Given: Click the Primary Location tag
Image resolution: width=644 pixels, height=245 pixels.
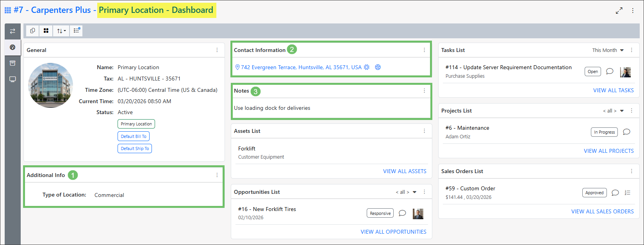Looking at the screenshot, I should pos(136,124).
